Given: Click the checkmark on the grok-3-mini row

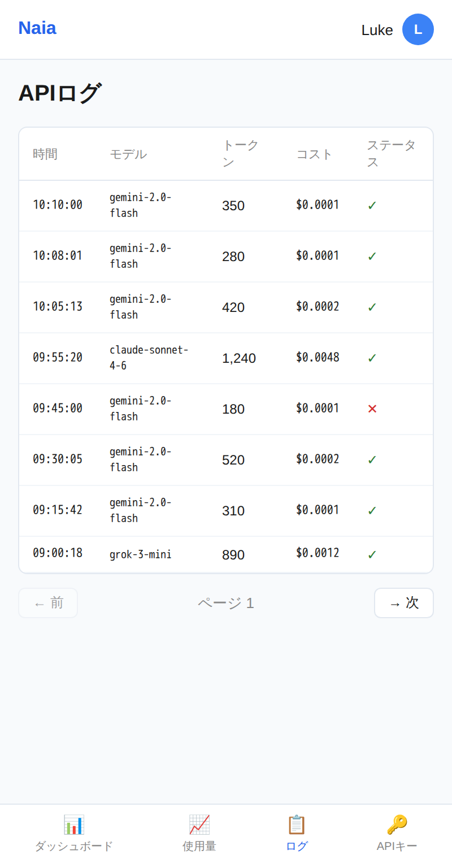Looking at the screenshot, I should point(372,554).
